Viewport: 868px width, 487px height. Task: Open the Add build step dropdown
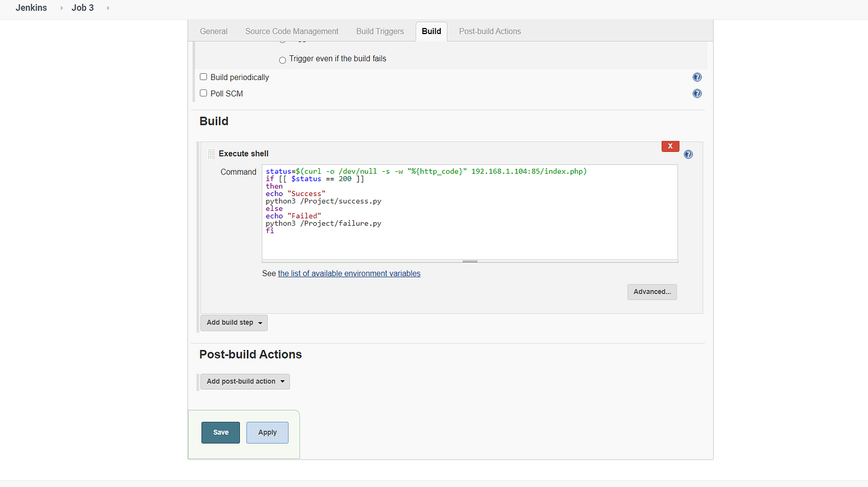coord(234,323)
